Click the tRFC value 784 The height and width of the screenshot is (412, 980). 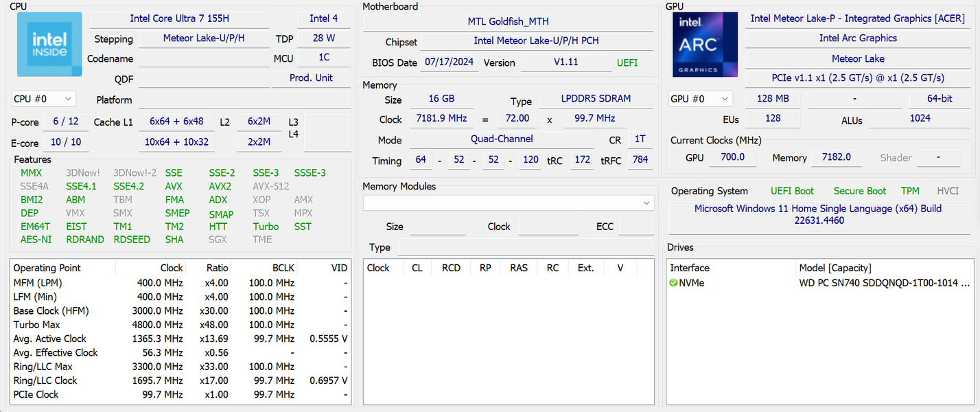(640, 160)
